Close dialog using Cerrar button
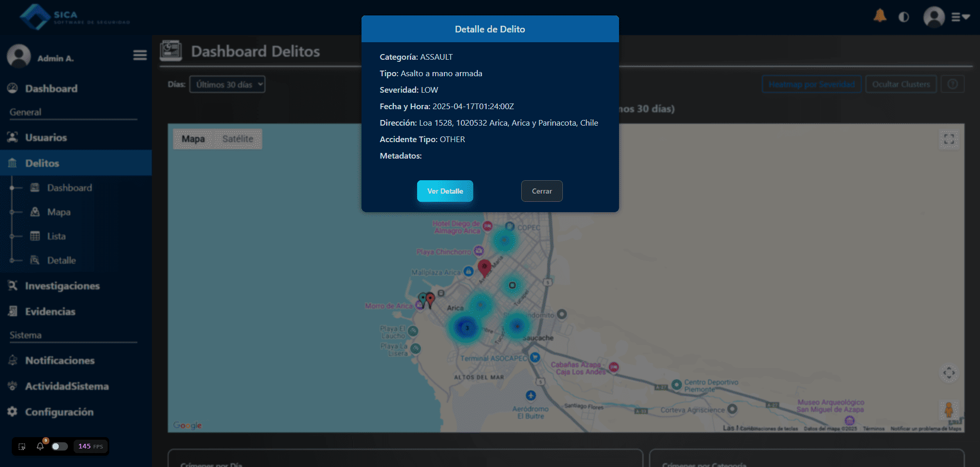This screenshot has width=980, height=467. 541,191
